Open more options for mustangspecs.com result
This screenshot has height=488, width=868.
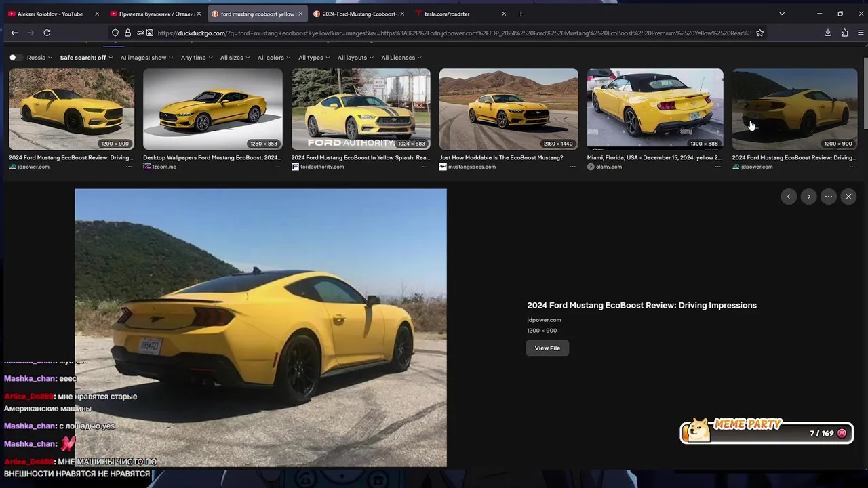(572, 167)
